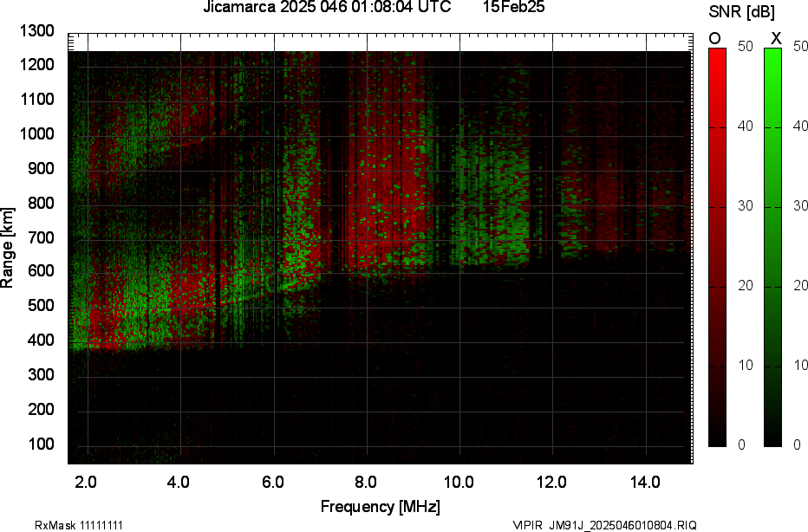808x532 pixels.
Task: Click the 40 tick beside the red color bar
Action: point(745,127)
